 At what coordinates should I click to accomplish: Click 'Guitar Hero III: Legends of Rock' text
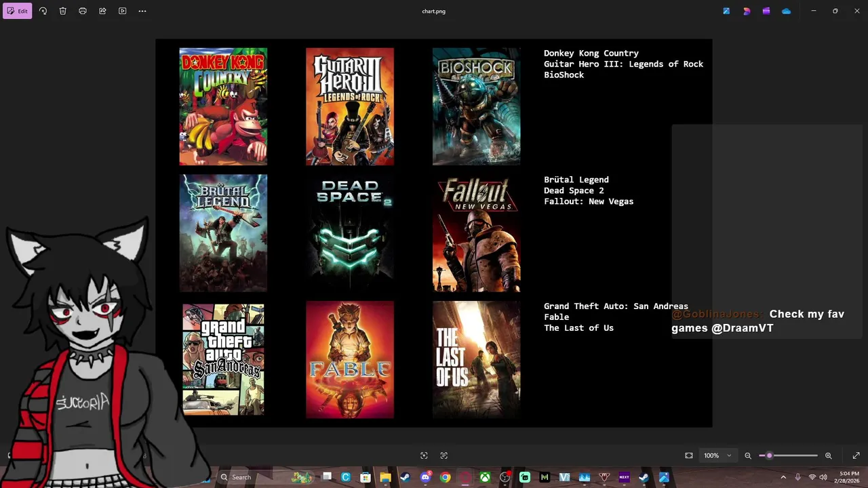pyautogui.click(x=623, y=64)
